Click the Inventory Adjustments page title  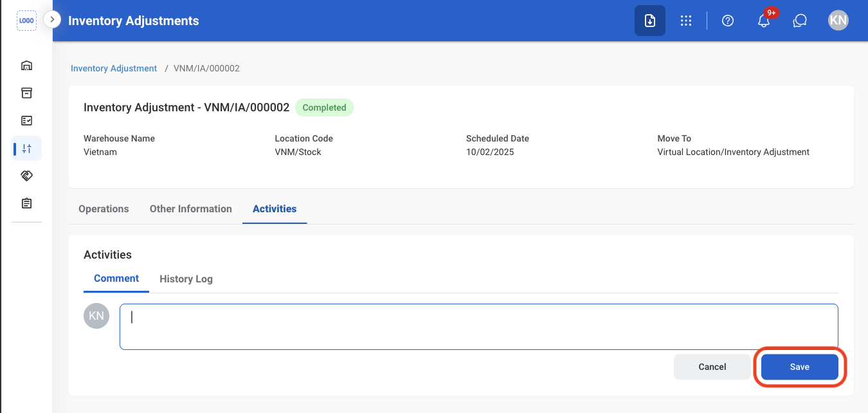pos(134,21)
